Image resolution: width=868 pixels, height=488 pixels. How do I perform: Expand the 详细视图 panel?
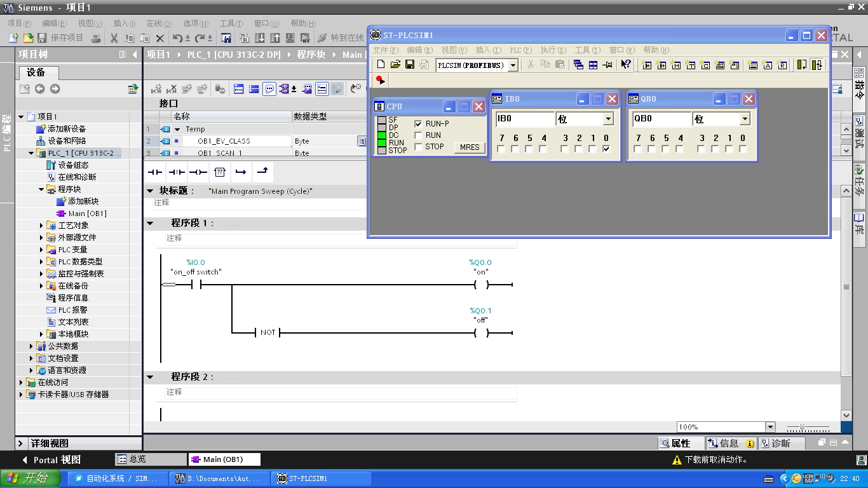point(21,444)
